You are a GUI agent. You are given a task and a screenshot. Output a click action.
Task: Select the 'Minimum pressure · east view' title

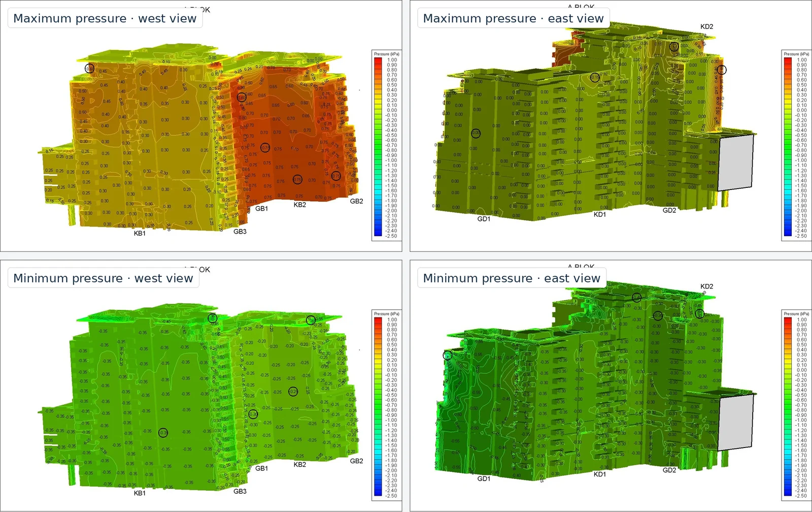click(512, 278)
